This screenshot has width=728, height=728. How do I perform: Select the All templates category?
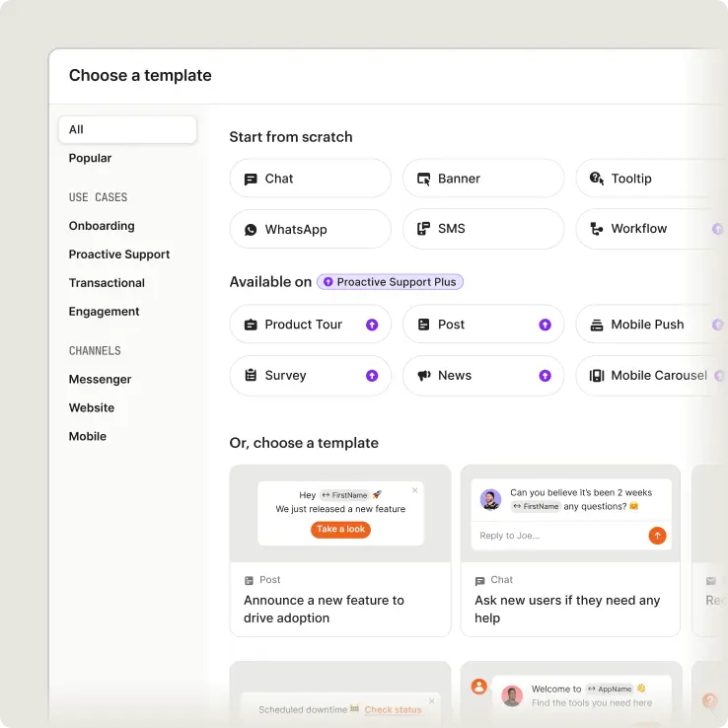tap(127, 129)
